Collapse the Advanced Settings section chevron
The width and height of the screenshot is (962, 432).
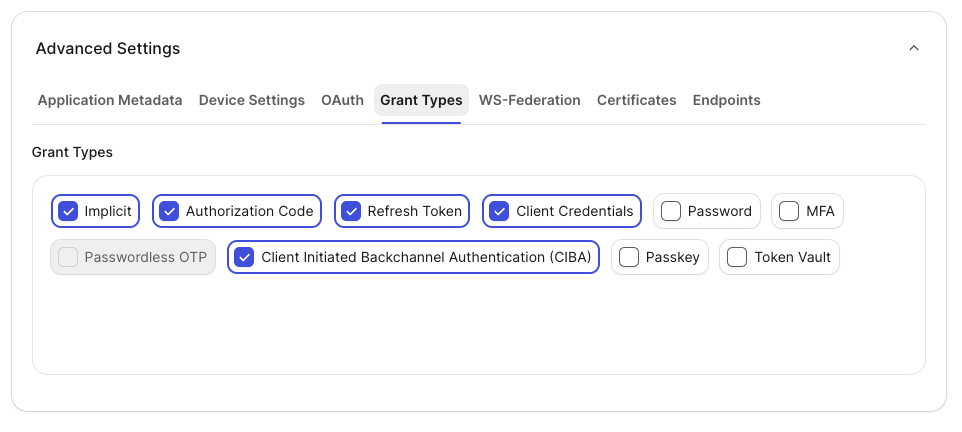pyautogui.click(x=914, y=48)
